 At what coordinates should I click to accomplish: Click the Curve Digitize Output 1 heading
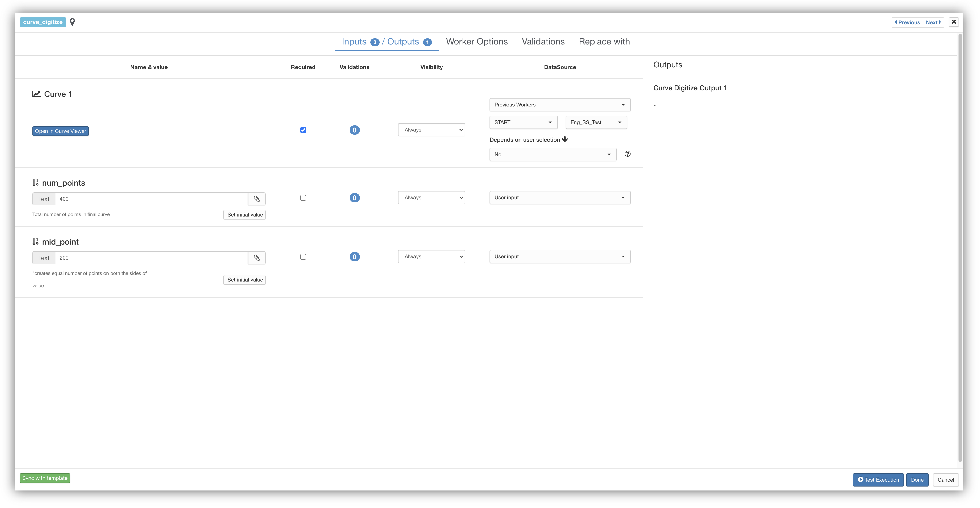[x=690, y=88]
